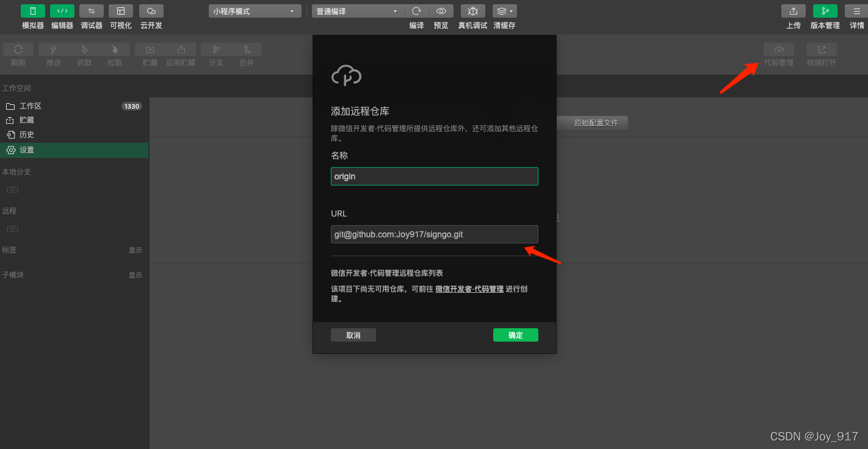
Task: Click the Preview (预览) eye icon
Action: pyautogui.click(x=441, y=11)
